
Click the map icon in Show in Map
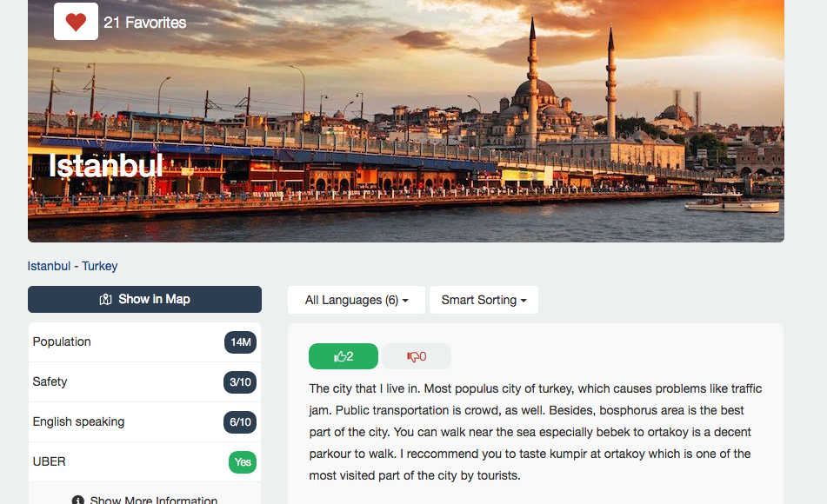(106, 299)
